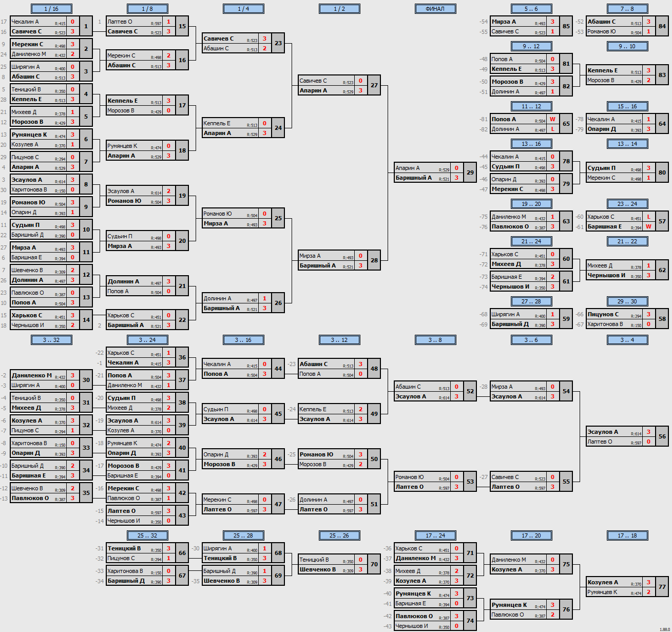Select "Савичев С" in semifinal match 27
The width and height of the screenshot is (672, 632).
click(x=313, y=81)
